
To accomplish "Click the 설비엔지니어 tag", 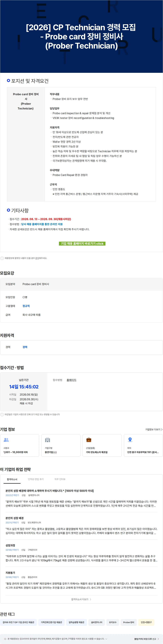I will tap(96, 622).
